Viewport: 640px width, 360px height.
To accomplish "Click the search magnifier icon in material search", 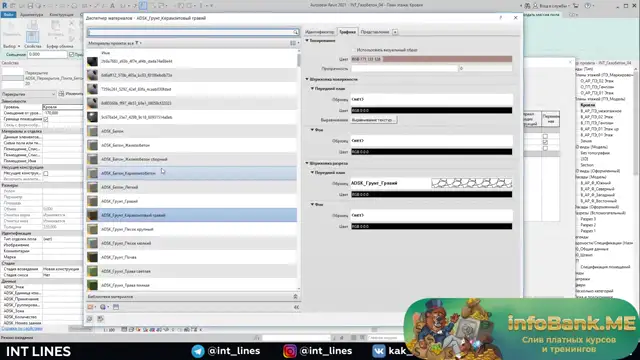I will [x=296, y=32].
